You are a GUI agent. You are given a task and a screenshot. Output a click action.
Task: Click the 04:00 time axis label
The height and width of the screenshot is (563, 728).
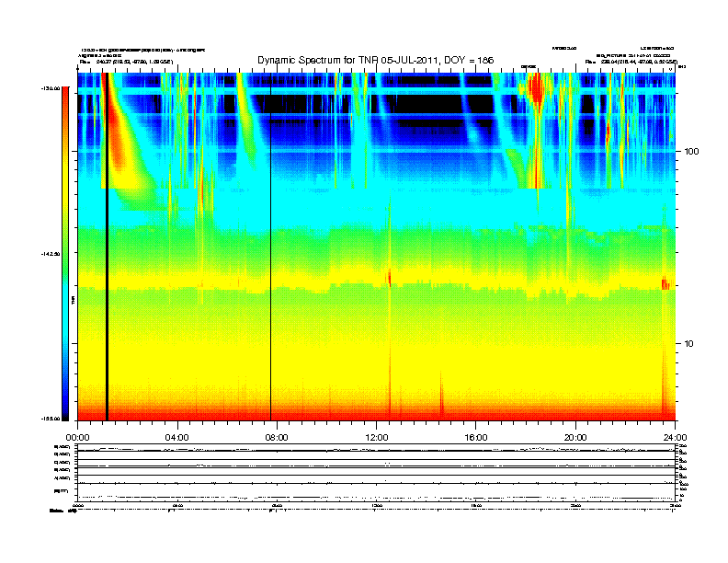click(177, 438)
